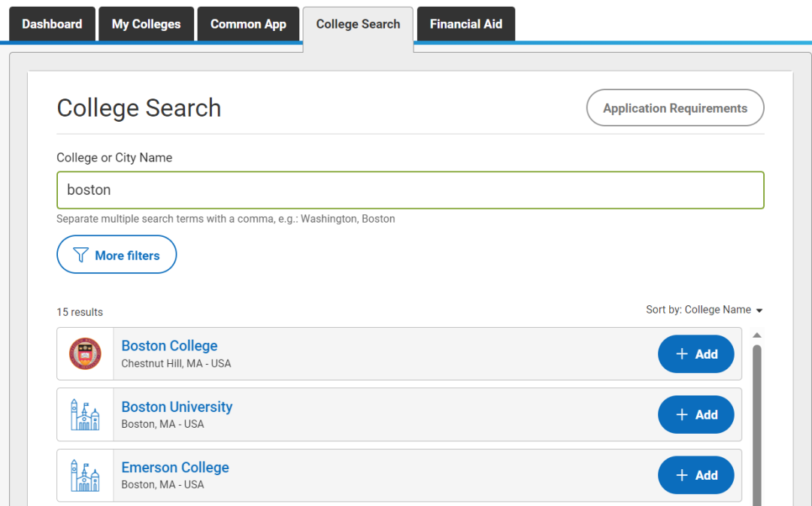
Task: Switch to the Dashboard tab
Action: 52,24
